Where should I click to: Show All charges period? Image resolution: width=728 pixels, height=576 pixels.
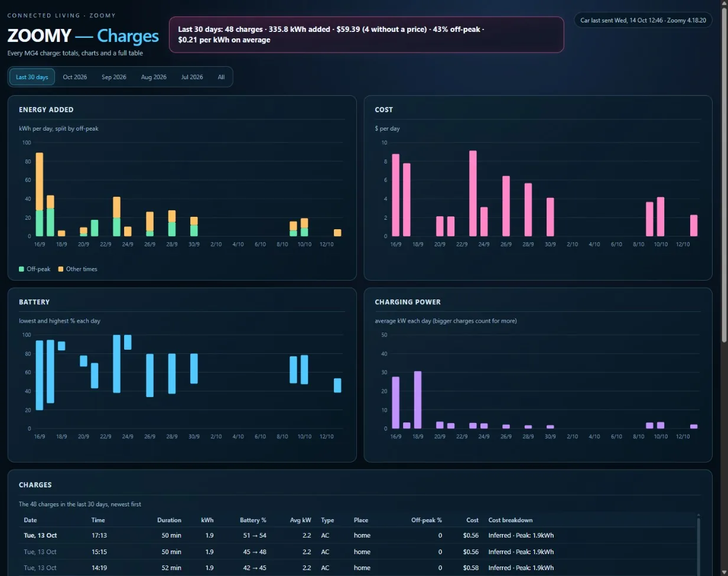(221, 77)
